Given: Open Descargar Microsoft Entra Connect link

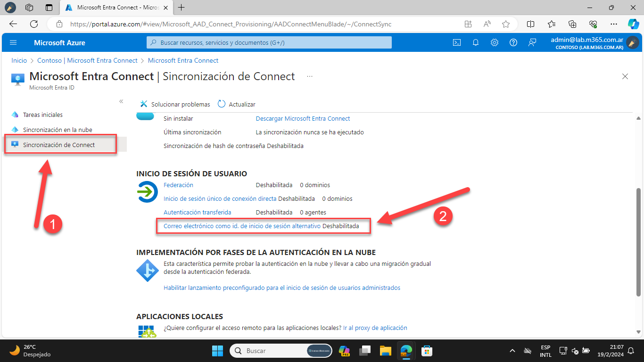Looking at the screenshot, I should click(x=303, y=118).
